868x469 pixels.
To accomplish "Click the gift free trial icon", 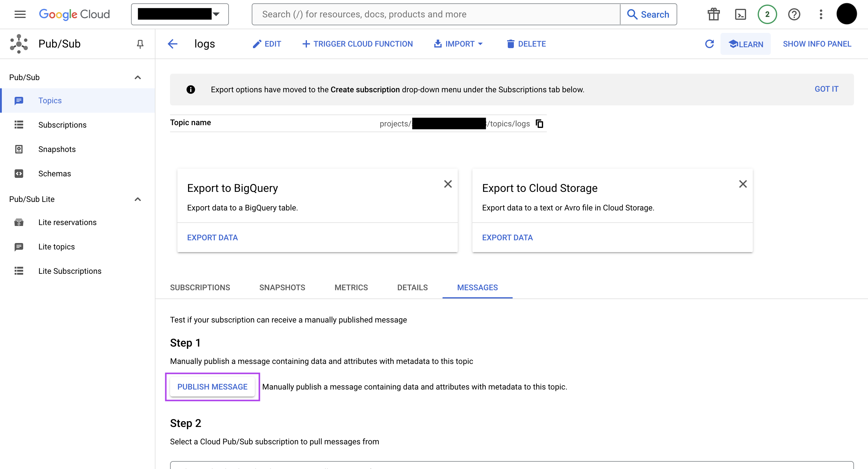I will pyautogui.click(x=713, y=14).
